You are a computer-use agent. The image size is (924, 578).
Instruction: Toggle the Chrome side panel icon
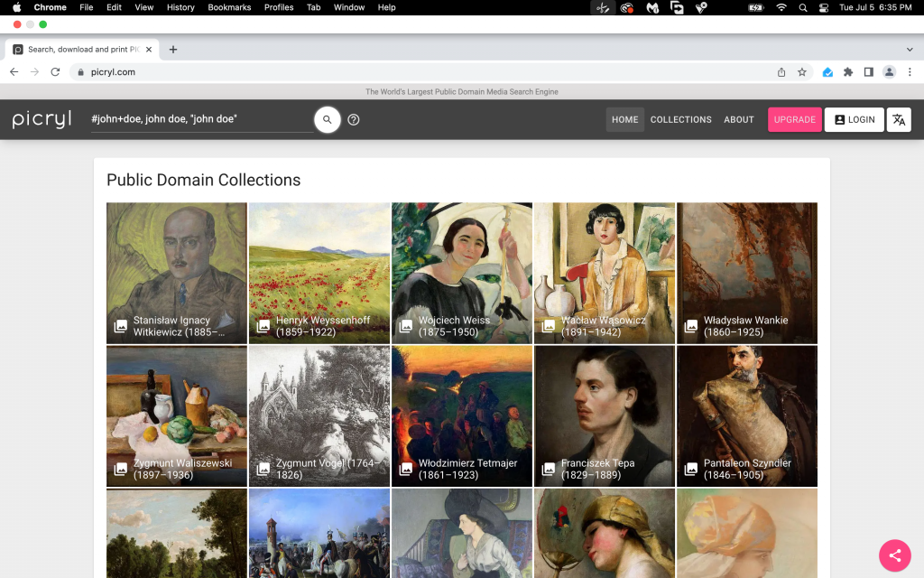[869, 72]
